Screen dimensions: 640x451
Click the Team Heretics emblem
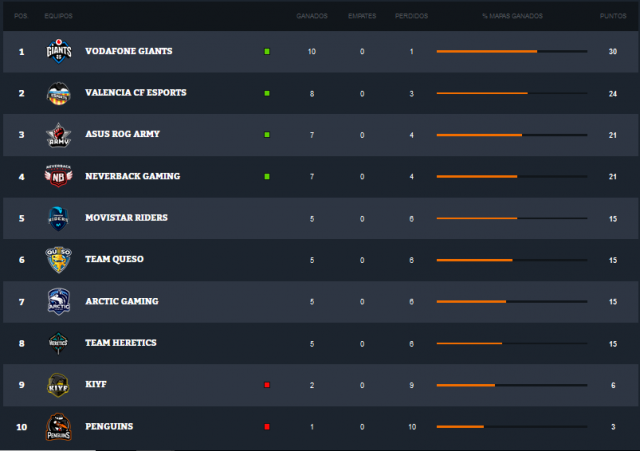(58, 343)
